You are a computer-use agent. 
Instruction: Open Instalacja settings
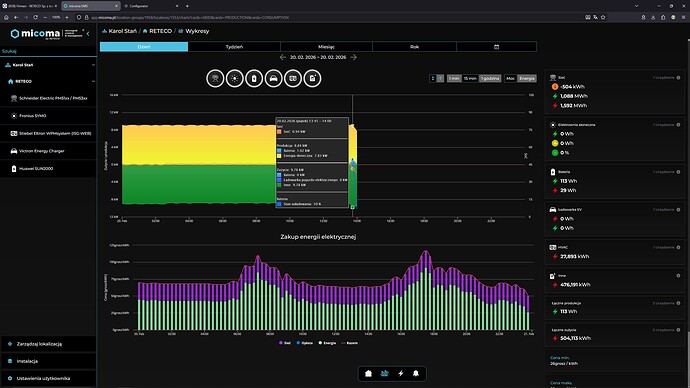[48, 361]
